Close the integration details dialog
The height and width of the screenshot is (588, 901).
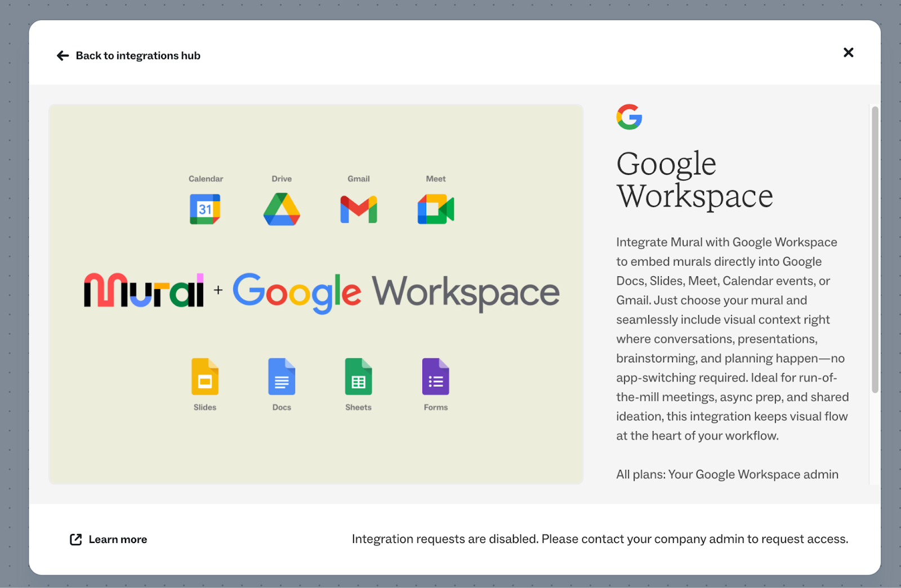(x=849, y=52)
